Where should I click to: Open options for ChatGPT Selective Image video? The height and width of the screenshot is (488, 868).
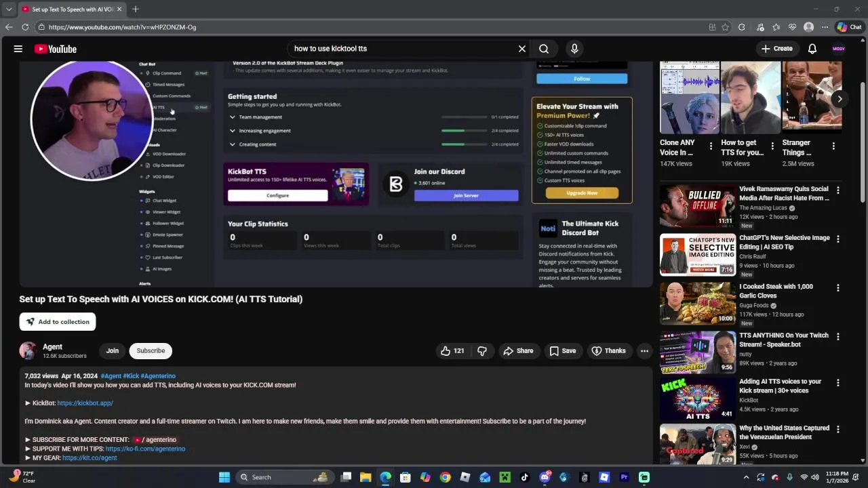(838, 239)
